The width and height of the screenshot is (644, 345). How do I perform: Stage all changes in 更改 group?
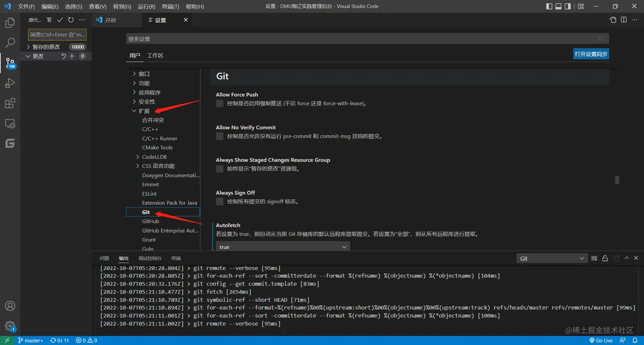pos(72,56)
